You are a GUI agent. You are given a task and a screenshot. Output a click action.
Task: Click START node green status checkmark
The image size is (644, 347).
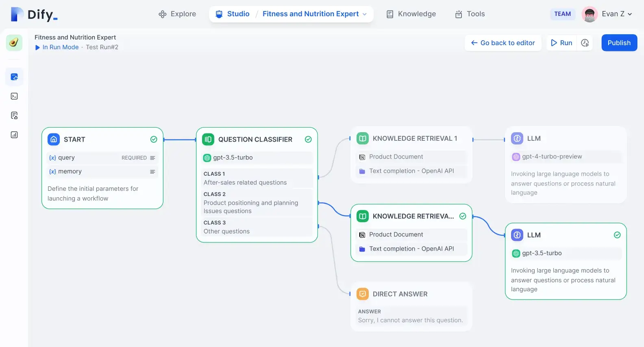pyautogui.click(x=154, y=140)
